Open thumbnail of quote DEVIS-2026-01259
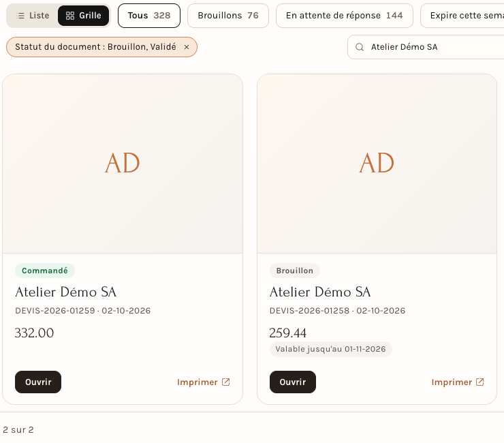This screenshot has width=504, height=443. [123, 164]
